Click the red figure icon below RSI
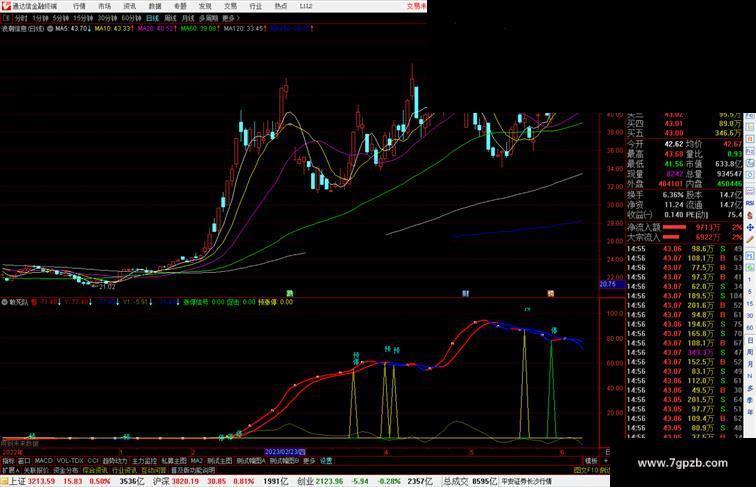 coord(750,215)
